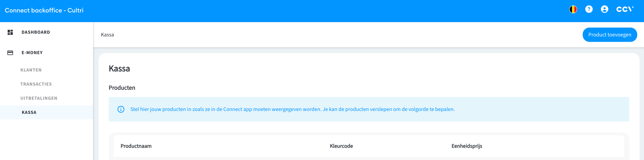Click the Kassa breadcrumb text
644x160 pixels.
tap(108, 35)
